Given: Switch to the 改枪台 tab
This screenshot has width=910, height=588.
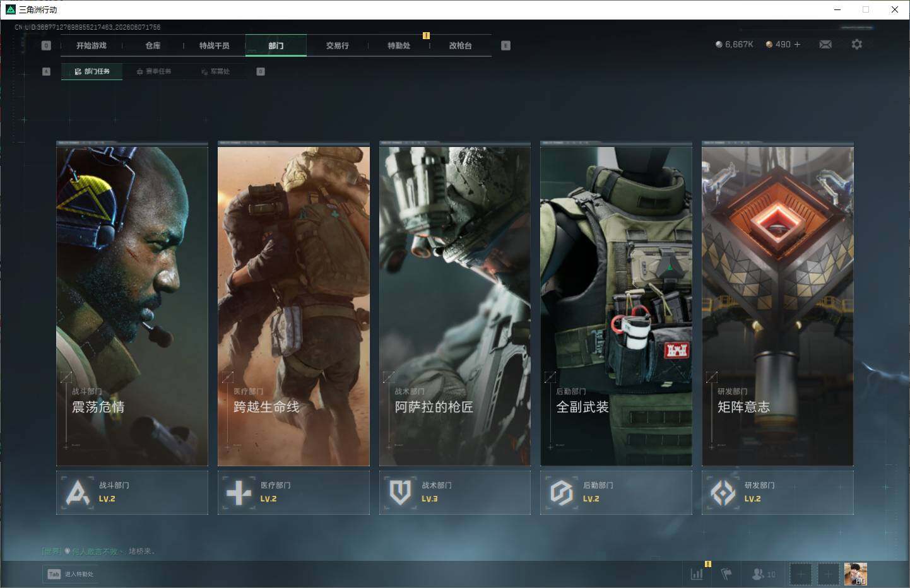Looking at the screenshot, I should point(460,45).
